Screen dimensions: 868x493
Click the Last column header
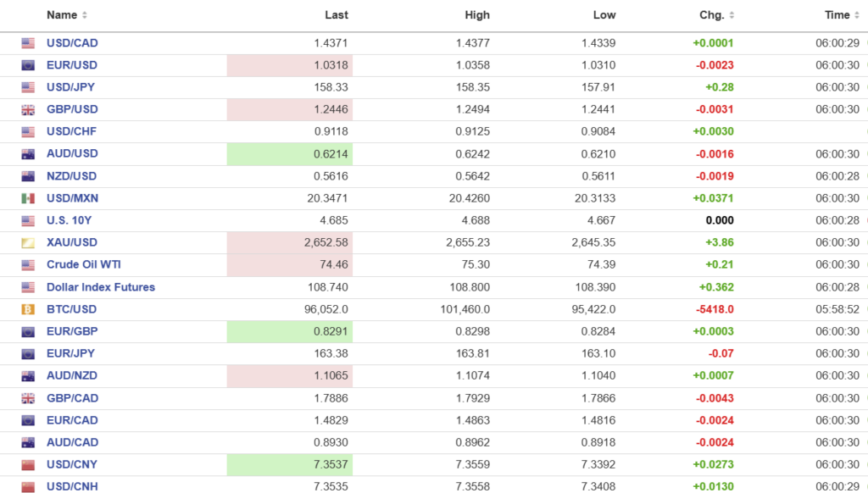337,15
